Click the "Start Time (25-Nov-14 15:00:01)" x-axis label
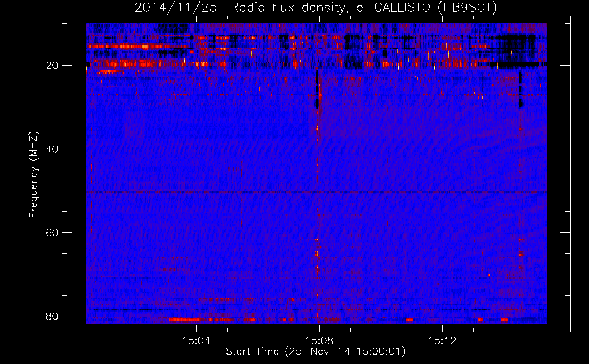The width and height of the screenshot is (589, 364). point(316,352)
